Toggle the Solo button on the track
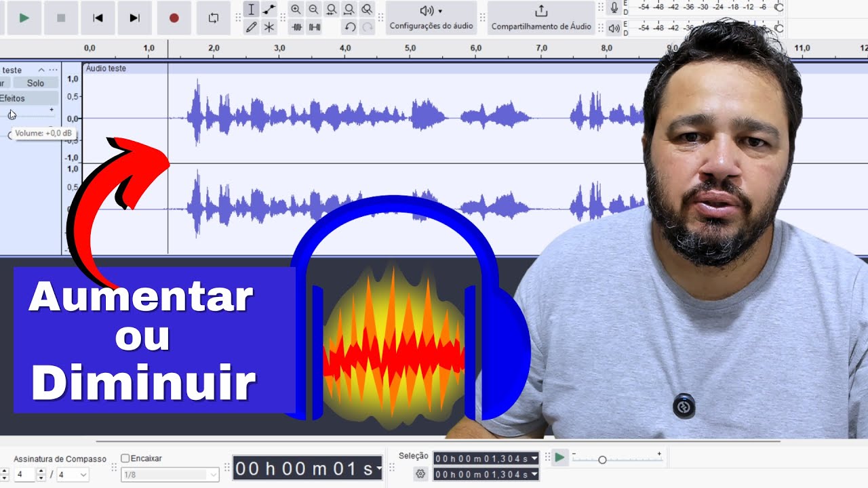The image size is (868, 488). tap(35, 83)
